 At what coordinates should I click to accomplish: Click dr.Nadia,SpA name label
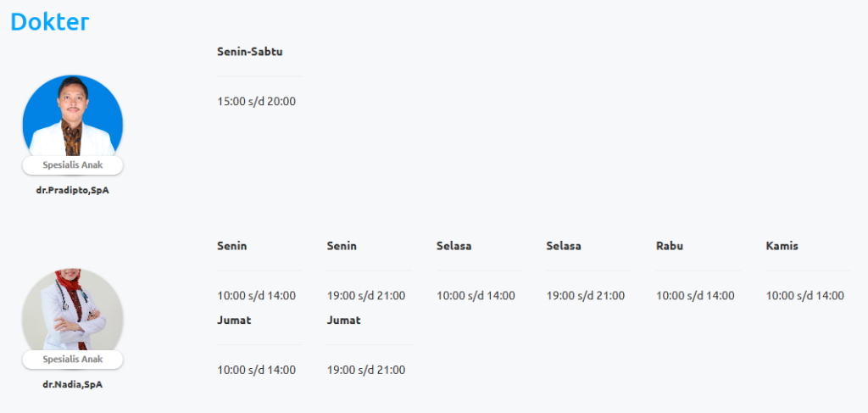point(72,384)
